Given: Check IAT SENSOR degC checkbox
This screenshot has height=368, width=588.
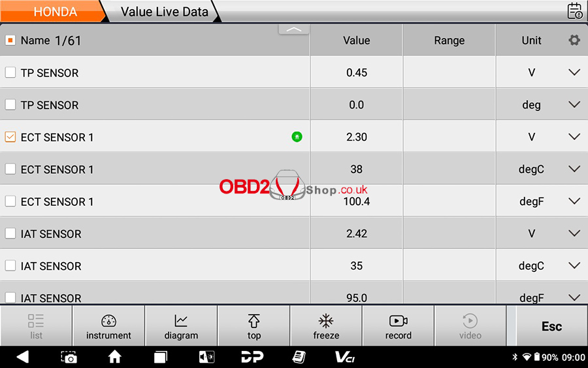Looking at the screenshot, I should click(x=10, y=266).
